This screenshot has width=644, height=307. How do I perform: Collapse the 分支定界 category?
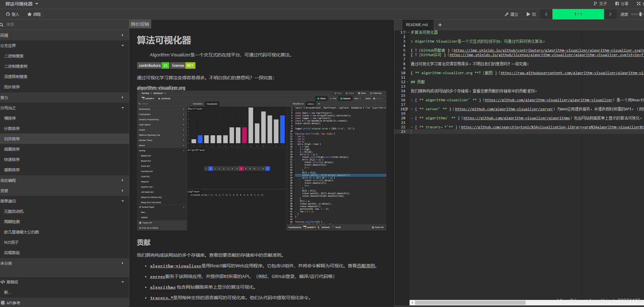(x=64, y=45)
